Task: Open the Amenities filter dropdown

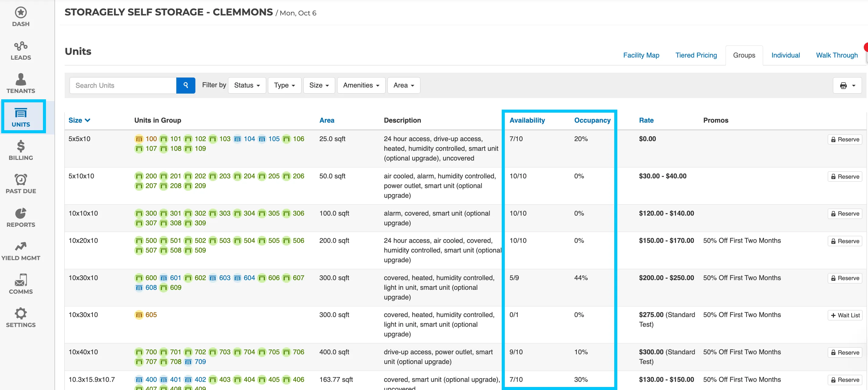Action: [x=361, y=85]
